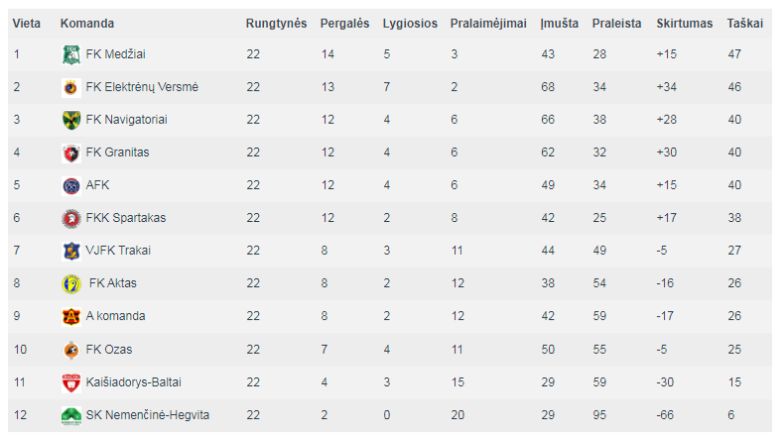Open the AFK round blue emblem
Screen dimensions: 777x448
click(71, 185)
